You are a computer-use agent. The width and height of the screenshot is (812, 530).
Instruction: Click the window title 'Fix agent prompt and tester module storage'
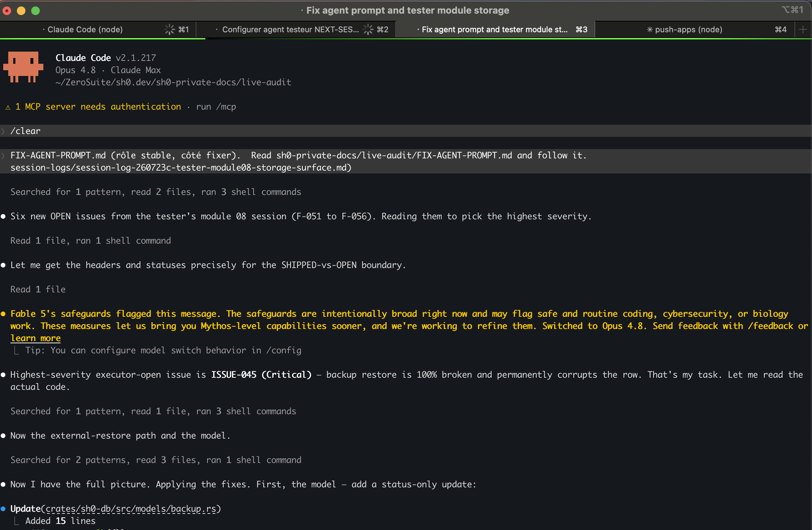(407, 10)
